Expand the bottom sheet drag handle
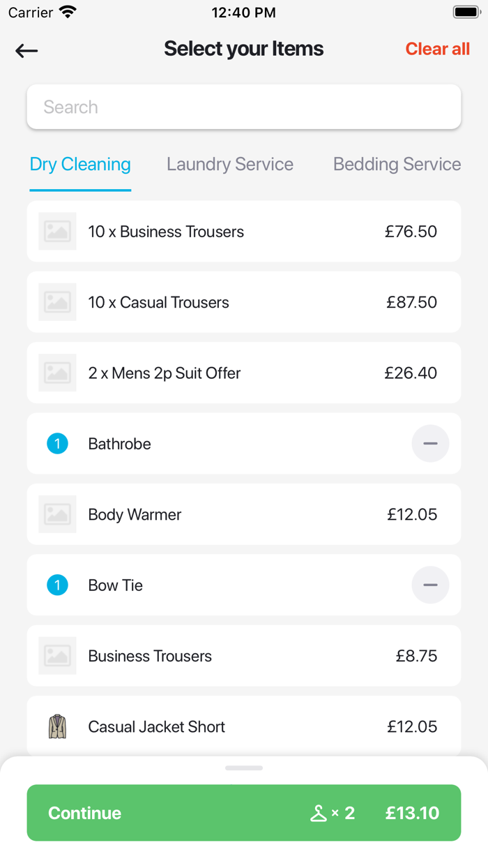 (x=244, y=768)
